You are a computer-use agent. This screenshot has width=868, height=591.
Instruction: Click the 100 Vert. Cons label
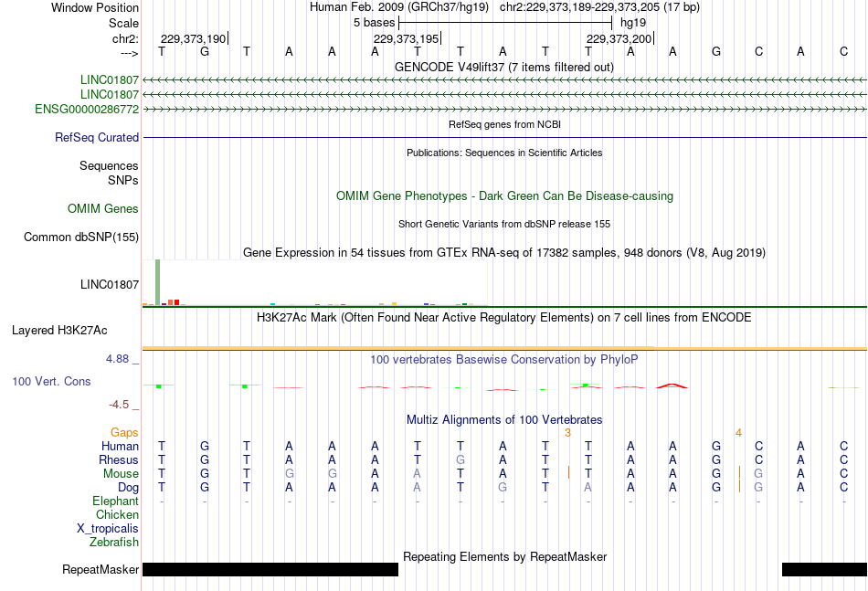[x=51, y=381]
